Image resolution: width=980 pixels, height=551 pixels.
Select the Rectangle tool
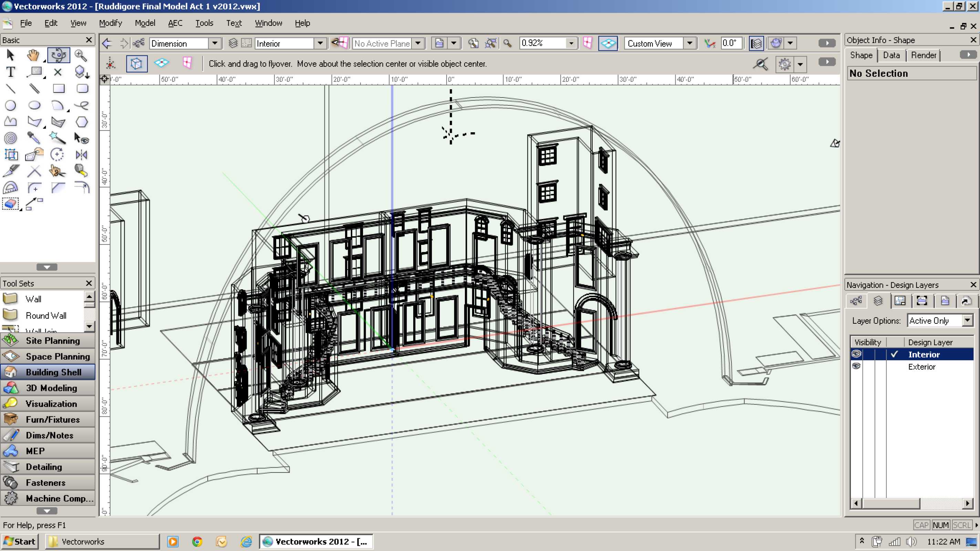[x=58, y=89]
